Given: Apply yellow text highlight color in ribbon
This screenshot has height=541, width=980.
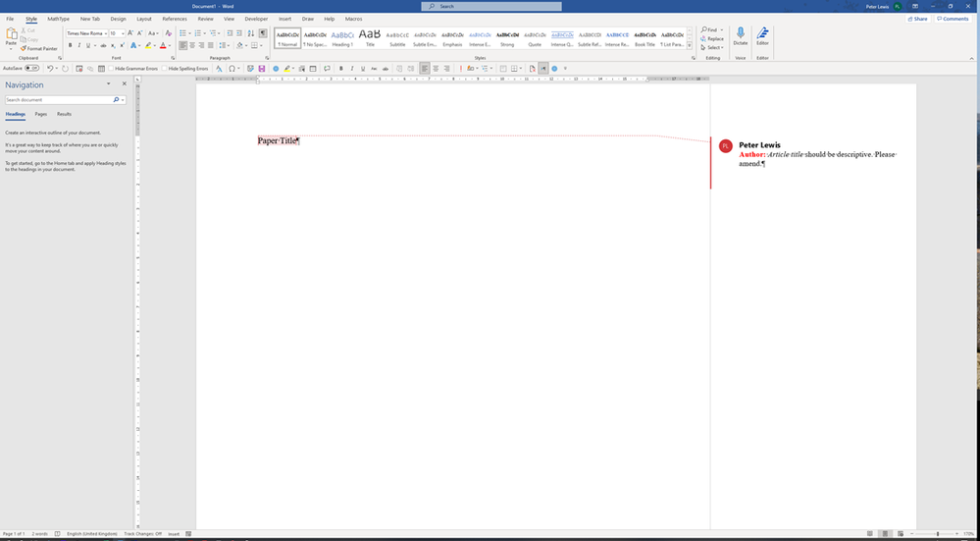Looking at the screenshot, I should click(x=148, y=45).
